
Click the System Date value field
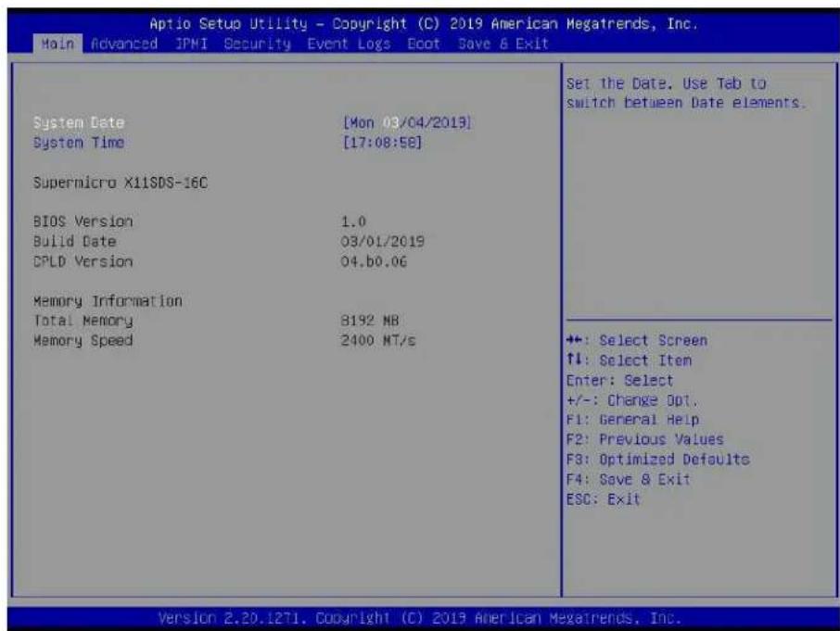point(407,122)
